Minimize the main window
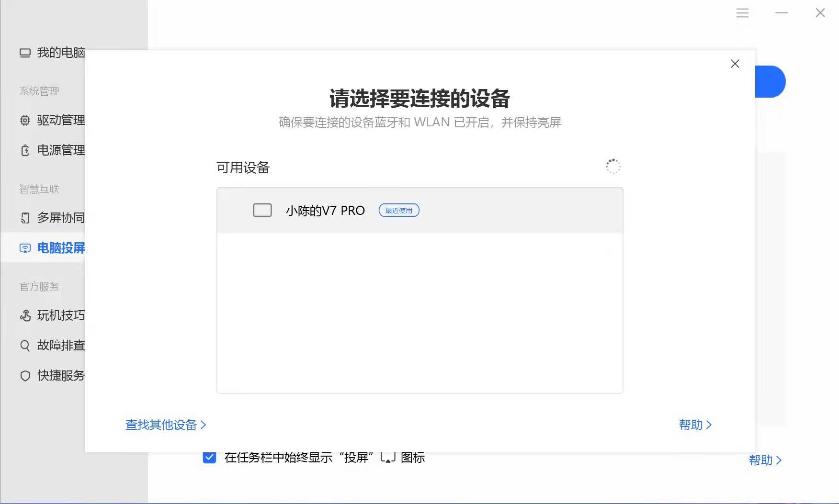The height and width of the screenshot is (504, 839). (x=782, y=13)
